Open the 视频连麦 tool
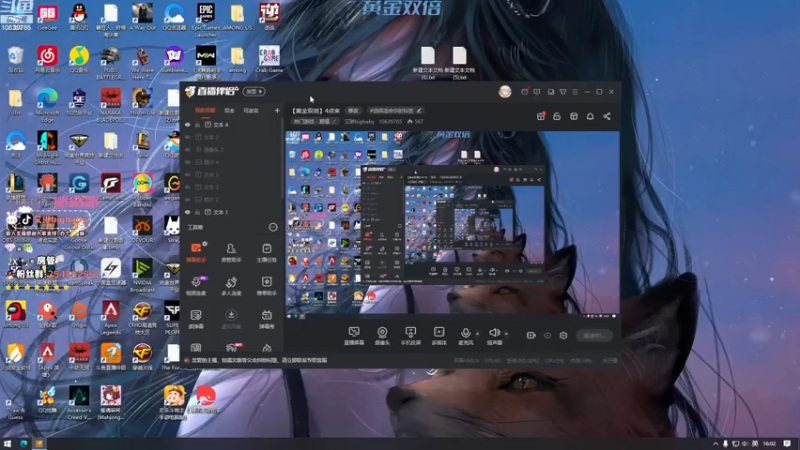The width and height of the screenshot is (800, 450). (196, 286)
